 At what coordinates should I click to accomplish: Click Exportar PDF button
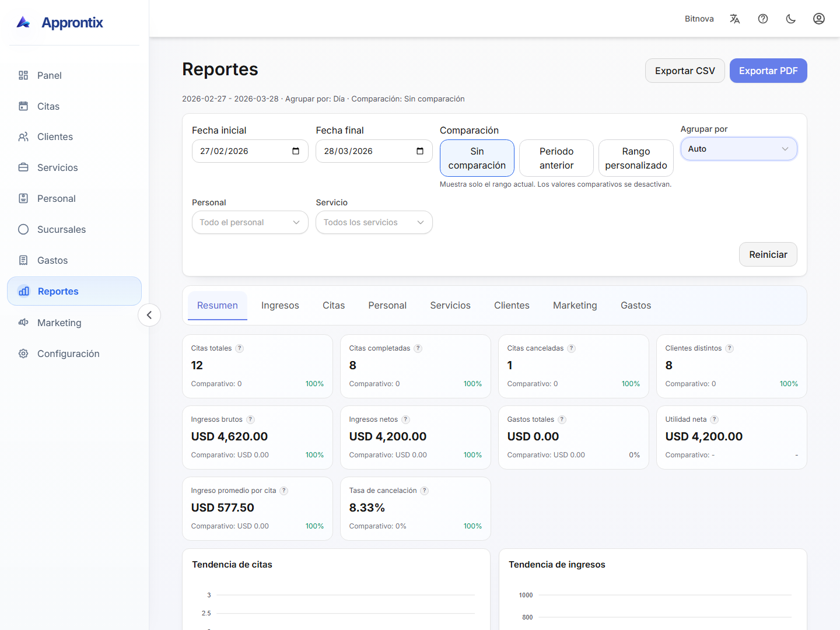coord(768,71)
